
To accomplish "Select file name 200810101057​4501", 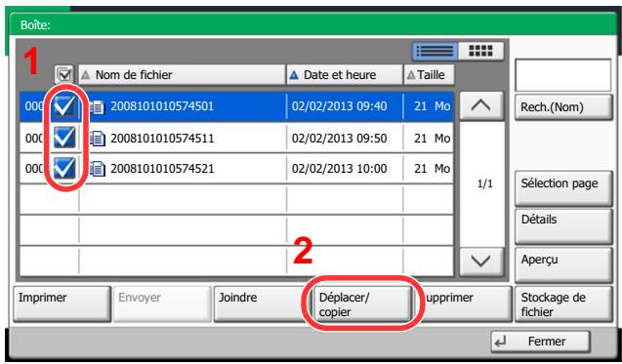I will pos(162,106).
